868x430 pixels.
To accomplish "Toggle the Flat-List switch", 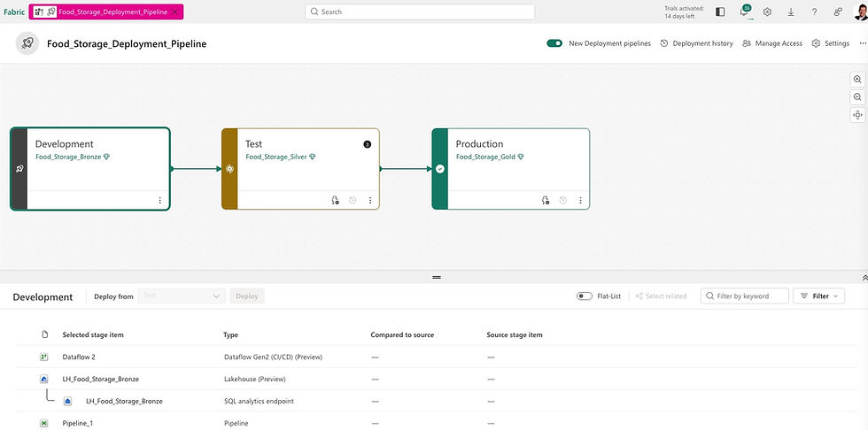I will point(585,296).
